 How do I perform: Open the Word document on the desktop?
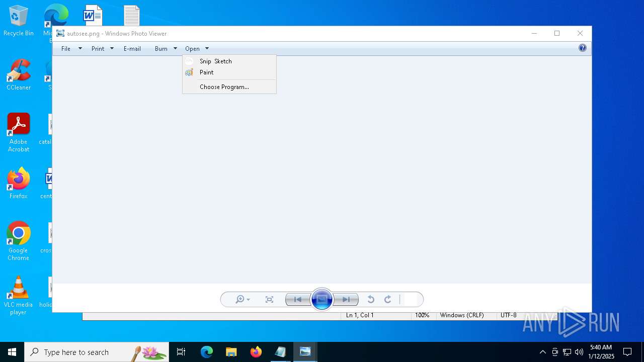pos(93,15)
